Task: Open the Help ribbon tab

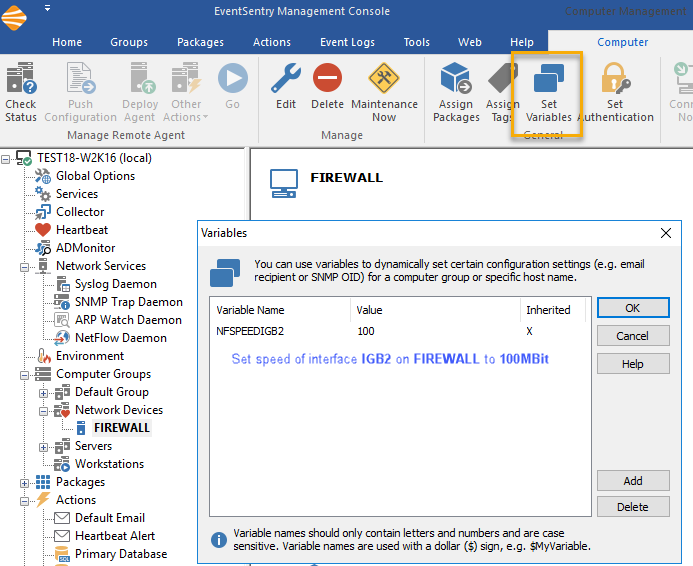Action: click(x=522, y=42)
